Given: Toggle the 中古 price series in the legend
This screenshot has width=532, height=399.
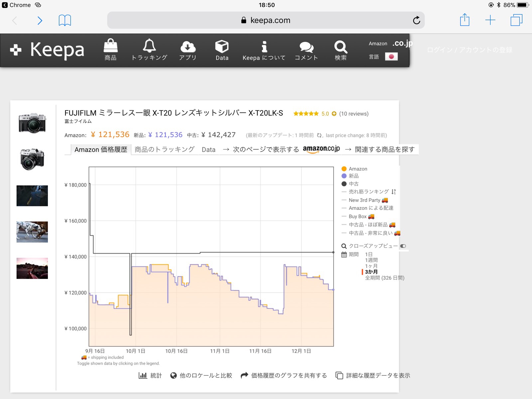Looking at the screenshot, I should (350, 184).
